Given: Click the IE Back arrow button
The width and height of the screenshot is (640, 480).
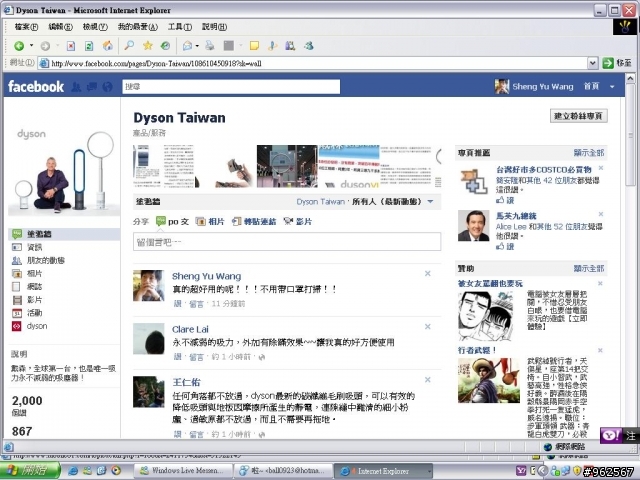Looking at the screenshot, I should 19,46.
